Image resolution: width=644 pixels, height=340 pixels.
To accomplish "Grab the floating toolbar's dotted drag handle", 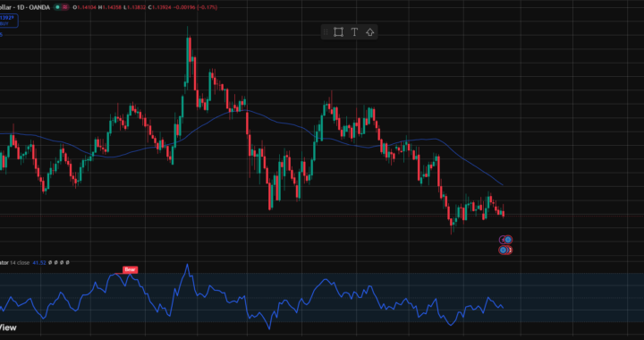I will click(326, 32).
